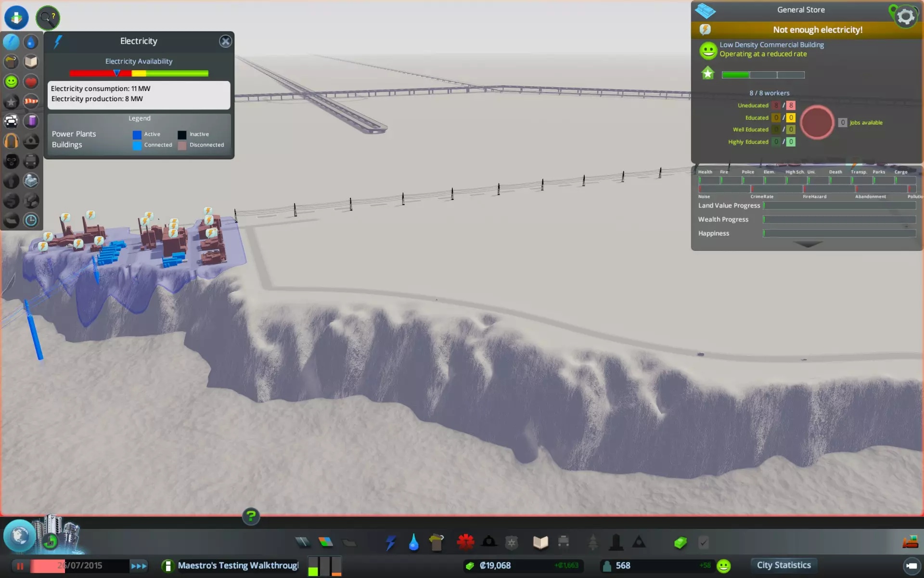924x578 pixels.
Task: Toggle the game pause button
Action: point(20,566)
